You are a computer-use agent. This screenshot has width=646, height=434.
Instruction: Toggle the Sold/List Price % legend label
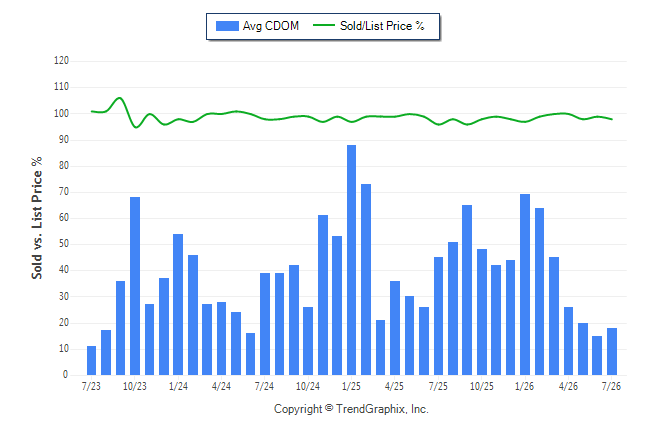382,26
